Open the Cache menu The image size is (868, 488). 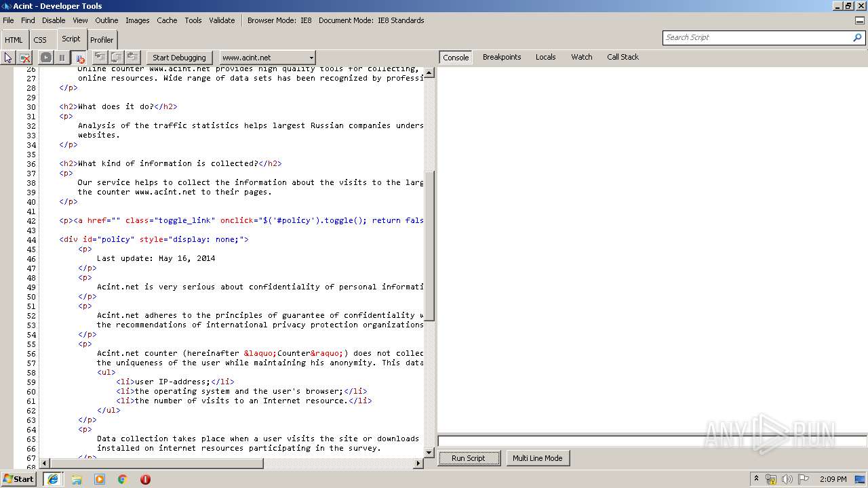tap(167, 20)
